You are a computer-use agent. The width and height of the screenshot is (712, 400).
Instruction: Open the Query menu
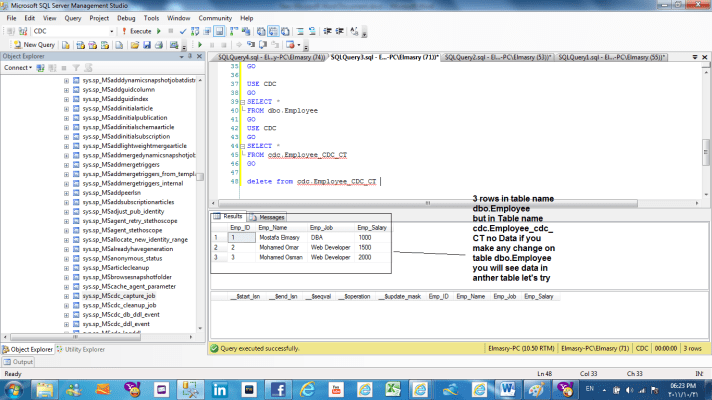73,18
